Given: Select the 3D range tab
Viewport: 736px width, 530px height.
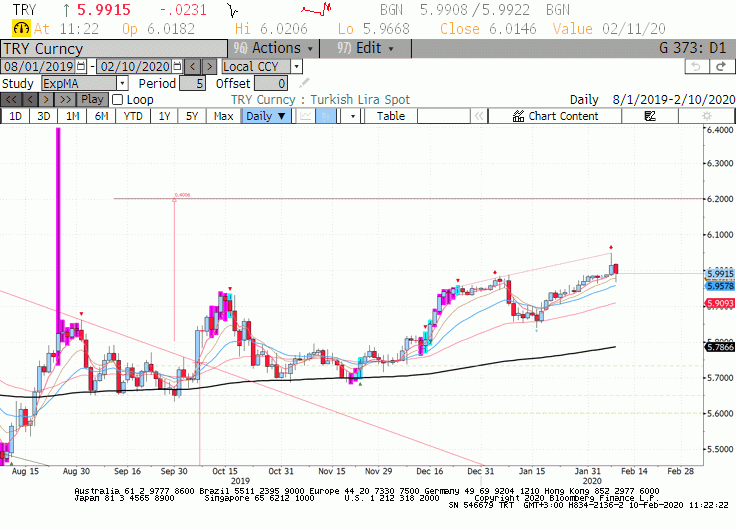Looking at the screenshot, I should [44, 116].
